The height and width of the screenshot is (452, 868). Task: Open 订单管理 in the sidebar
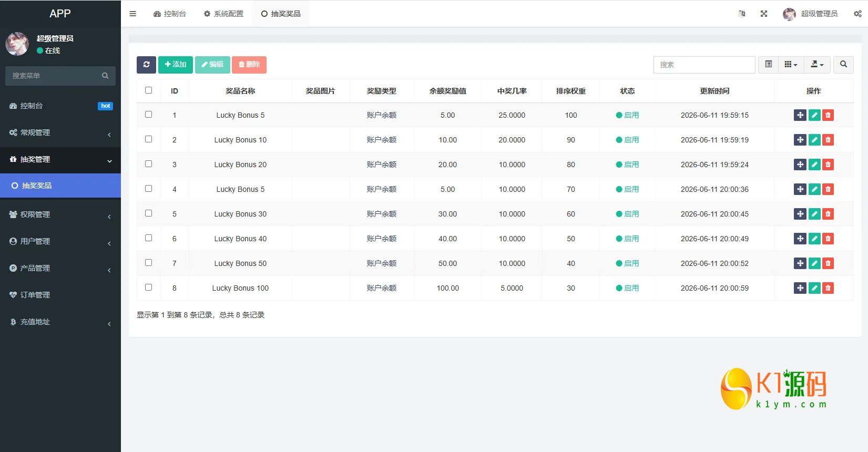(60, 295)
